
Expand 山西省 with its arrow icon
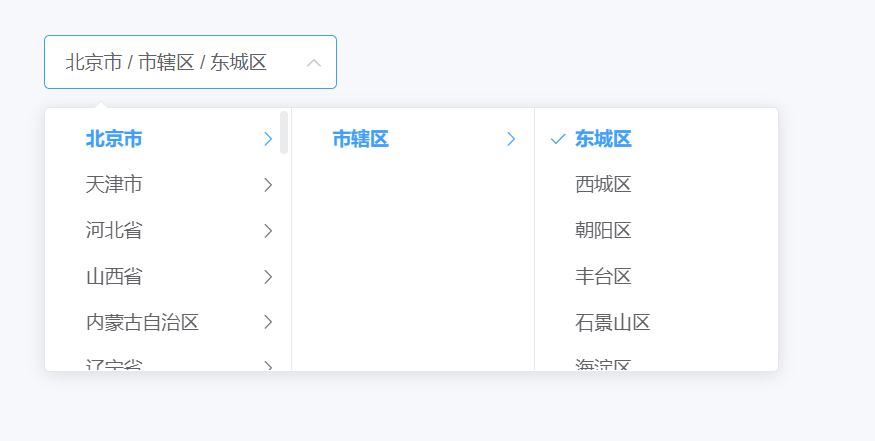268,276
